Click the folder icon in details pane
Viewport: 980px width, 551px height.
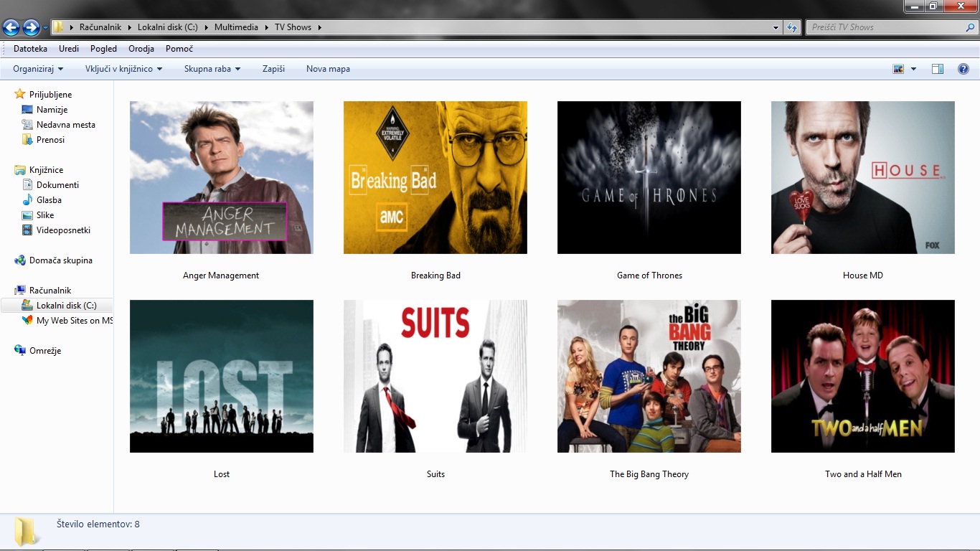pos(27,531)
